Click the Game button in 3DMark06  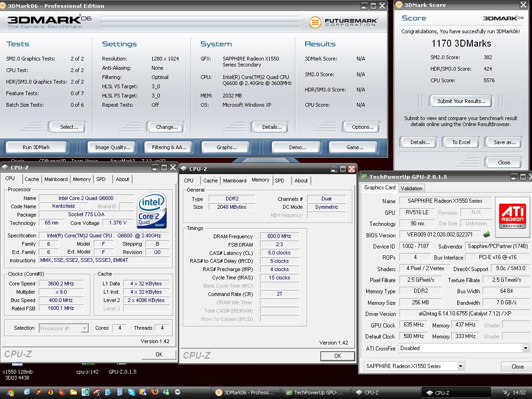tap(354, 147)
